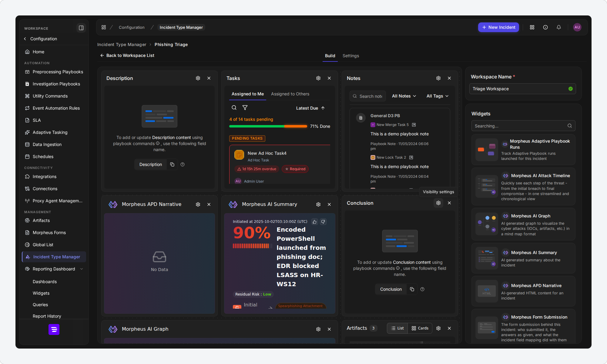The height and width of the screenshot is (364, 607).
Task: Go Back to Workspace List
Action: [127, 55]
